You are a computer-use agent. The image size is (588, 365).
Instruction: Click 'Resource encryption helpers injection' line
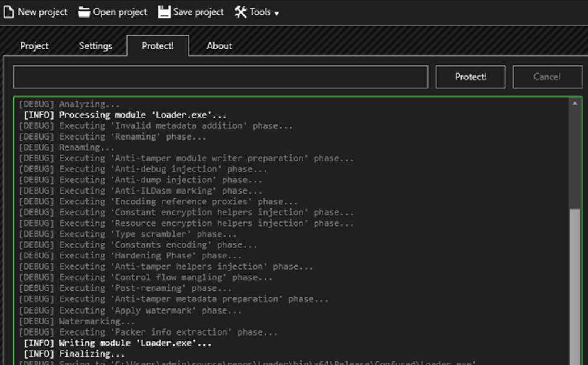pos(186,224)
